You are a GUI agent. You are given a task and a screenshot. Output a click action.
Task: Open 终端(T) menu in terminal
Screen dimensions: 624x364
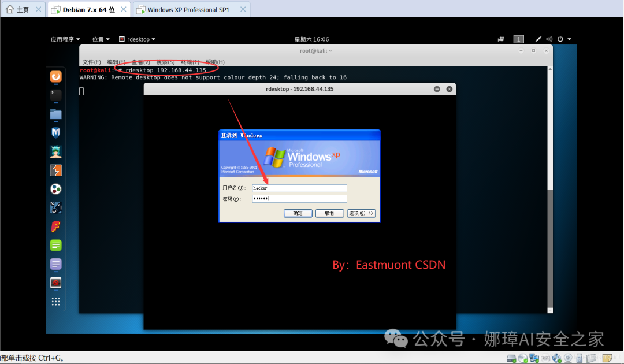click(190, 62)
